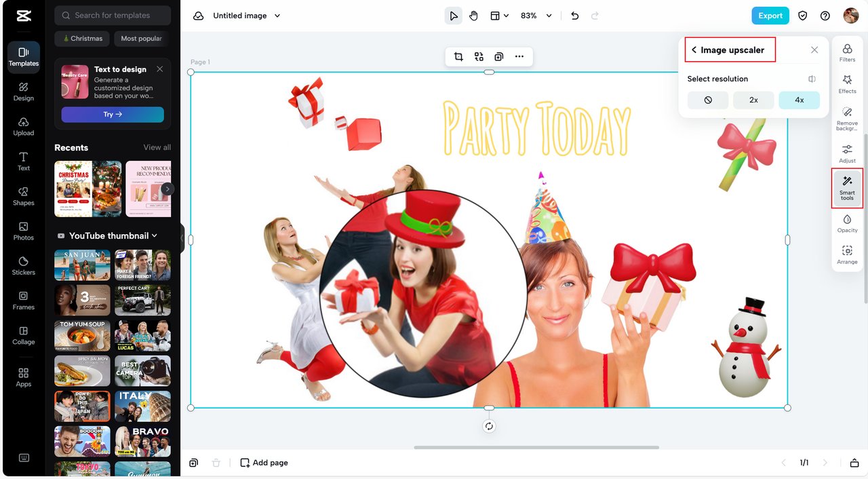The height and width of the screenshot is (479, 868).
Task: Select the crop tool in floating toolbar
Action: (458, 57)
